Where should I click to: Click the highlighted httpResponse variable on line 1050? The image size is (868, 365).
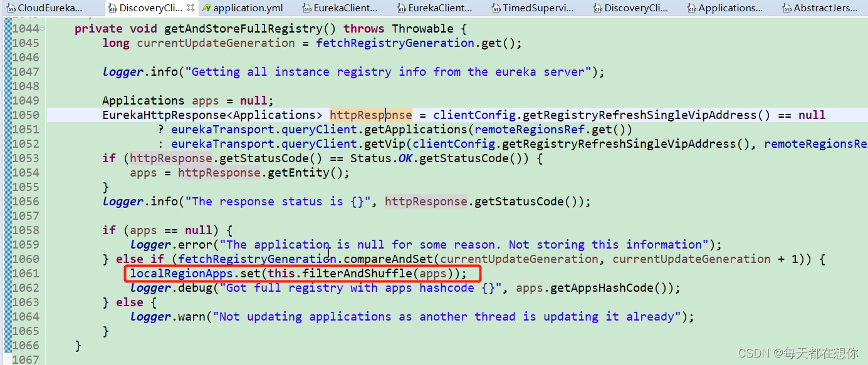click(x=371, y=115)
